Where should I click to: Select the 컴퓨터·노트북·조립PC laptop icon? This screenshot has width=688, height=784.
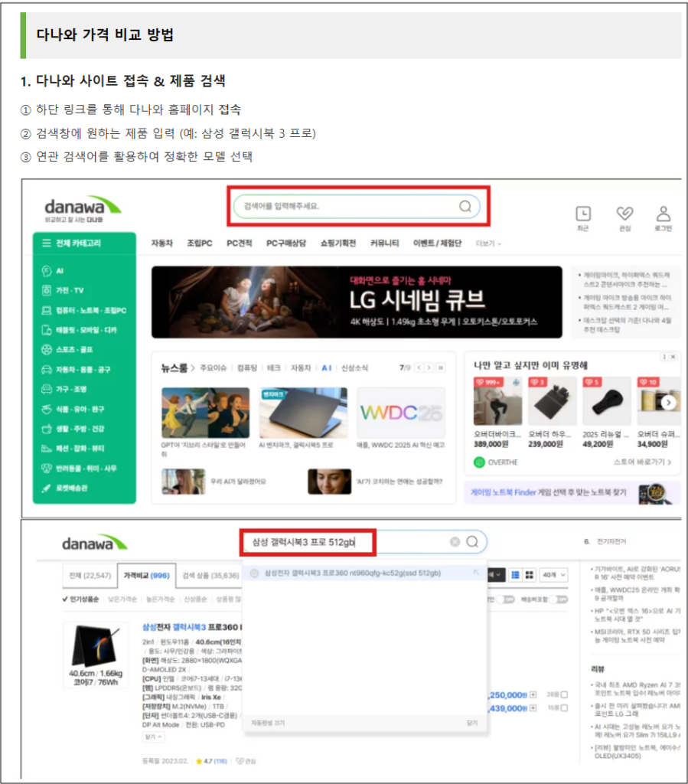pos(47,311)
